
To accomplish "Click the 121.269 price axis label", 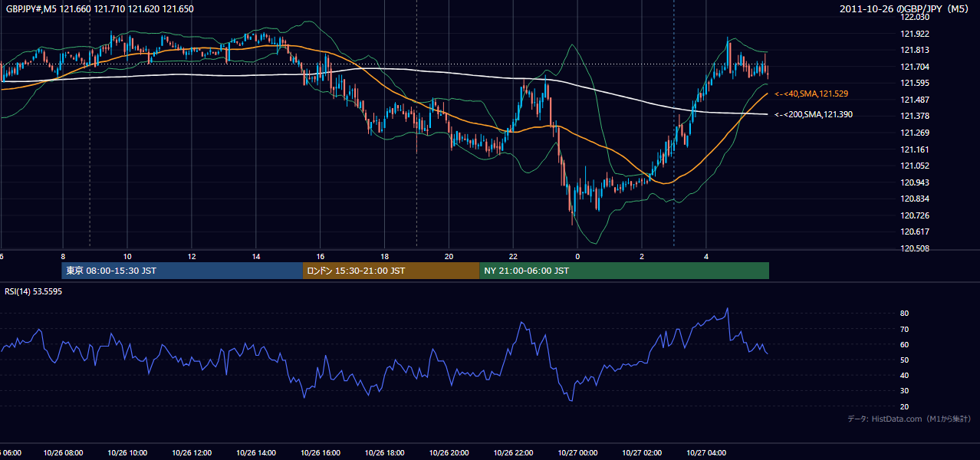I will (914, 133).
